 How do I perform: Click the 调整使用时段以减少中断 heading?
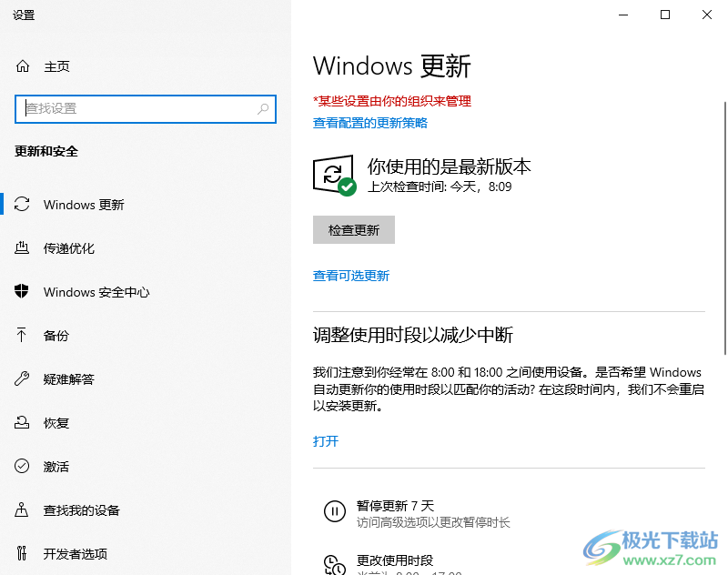[413, 335]
